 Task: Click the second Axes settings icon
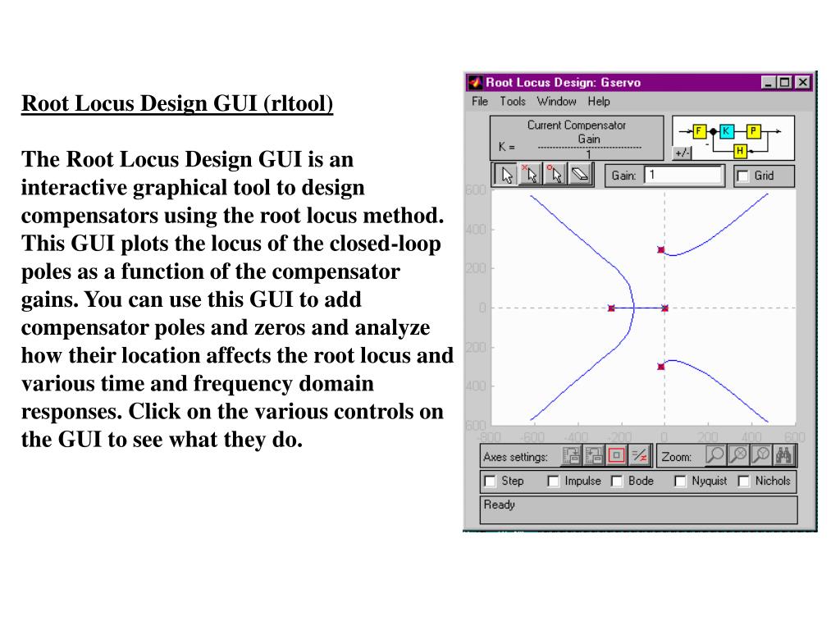point(594,456)
